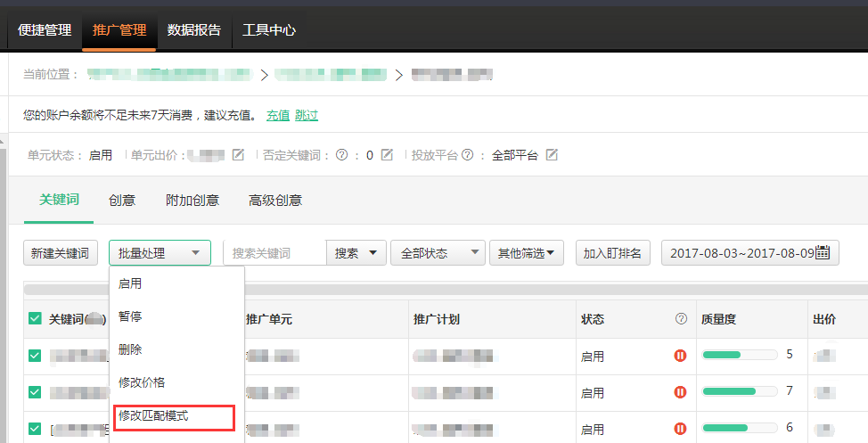Click quality bar of score 6 row

point(740,428)
